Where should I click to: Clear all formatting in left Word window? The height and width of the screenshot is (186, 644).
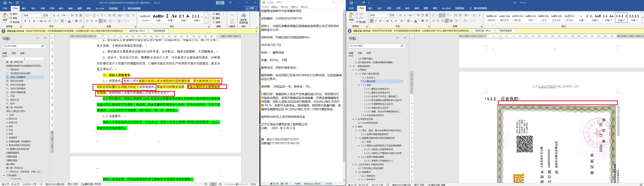(x=72, y=15)
